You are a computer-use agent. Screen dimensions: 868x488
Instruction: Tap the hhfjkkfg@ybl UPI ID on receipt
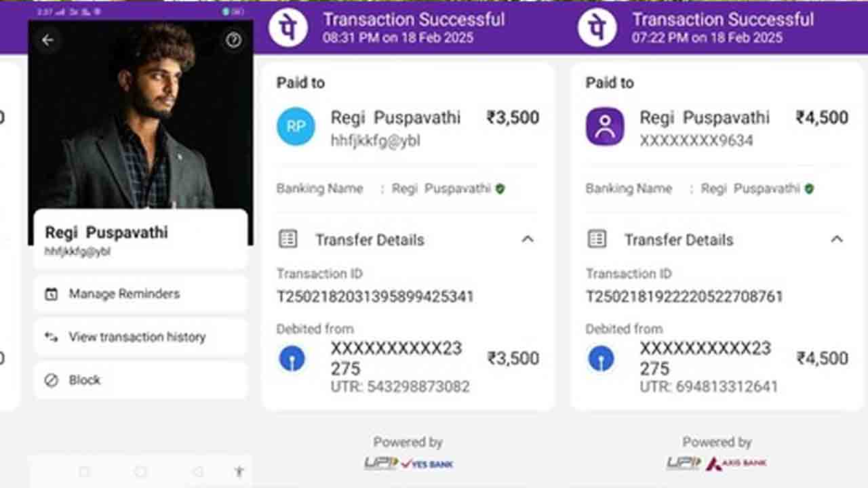[x=375, y=141]
